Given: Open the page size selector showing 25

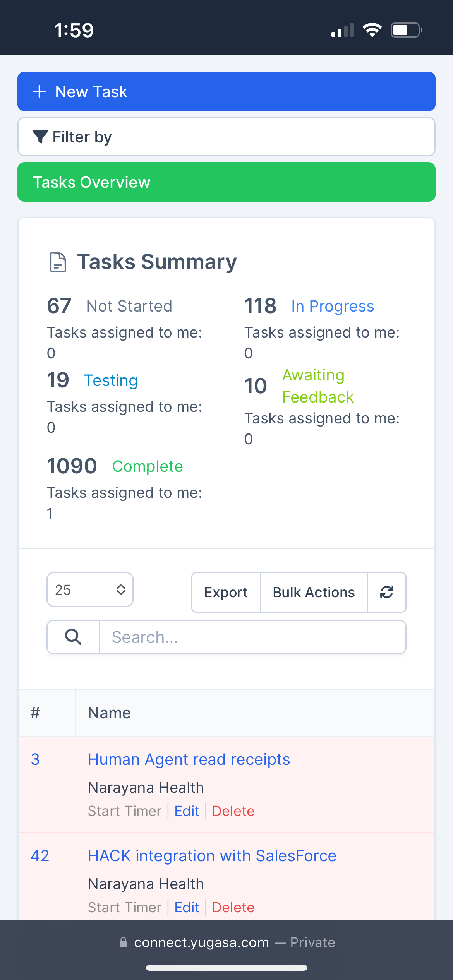Looking at the screenshot, I should (90, 589).
